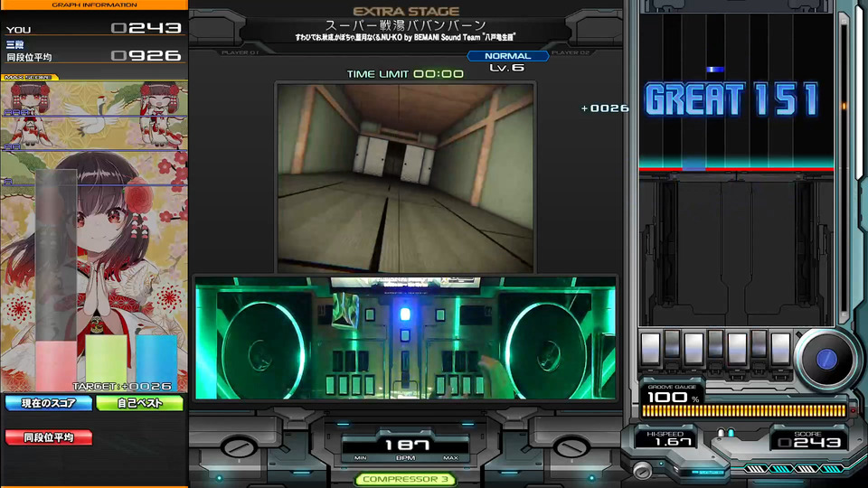Click the A grade line in graph
868x488 pixels.
coord(94,183)
